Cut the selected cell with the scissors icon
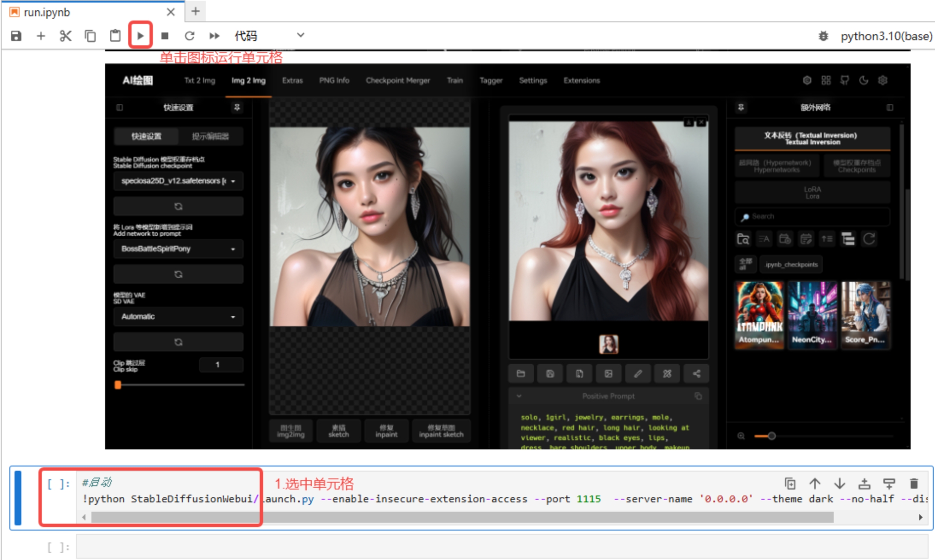 [x=65, y=36]
